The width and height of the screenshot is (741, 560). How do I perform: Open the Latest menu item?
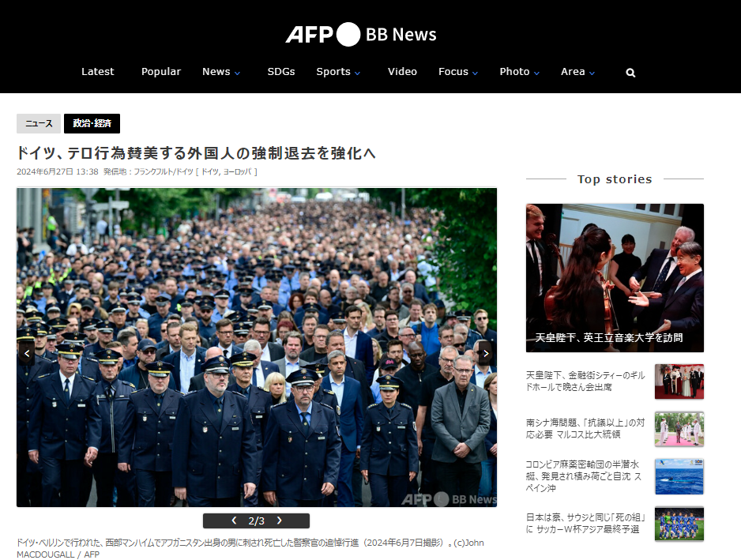pos(97,72)
